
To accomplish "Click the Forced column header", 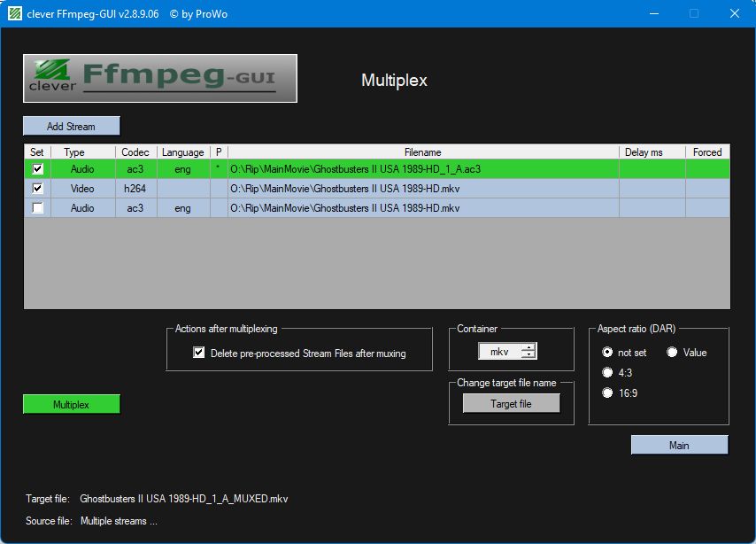I will point(707,152).
